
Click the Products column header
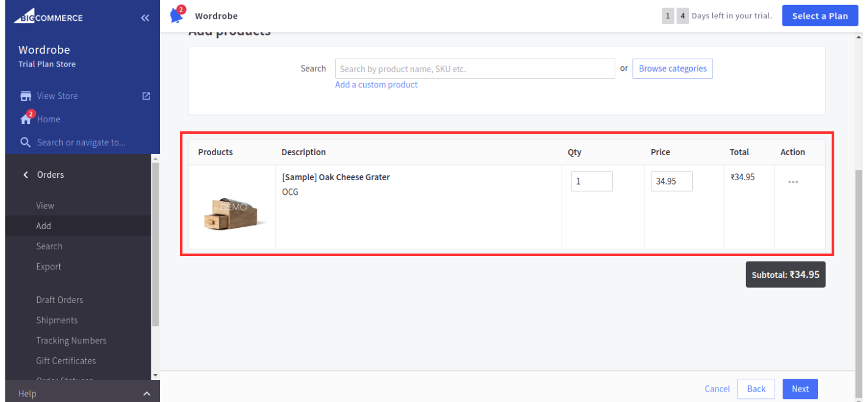coord(215,152)
